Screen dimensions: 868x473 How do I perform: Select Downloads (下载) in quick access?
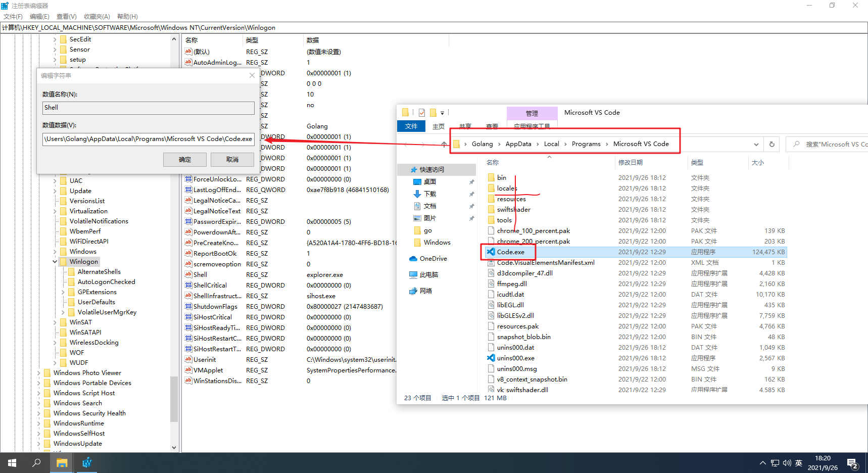tap(429, 194)
